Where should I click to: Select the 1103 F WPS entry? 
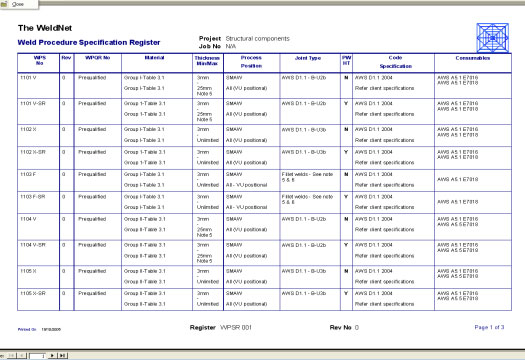(x=28, y=174)
